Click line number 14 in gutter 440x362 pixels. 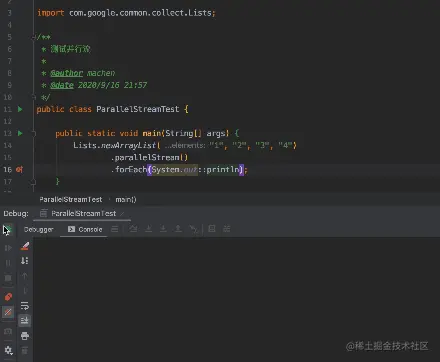click(x=8, y=145)
